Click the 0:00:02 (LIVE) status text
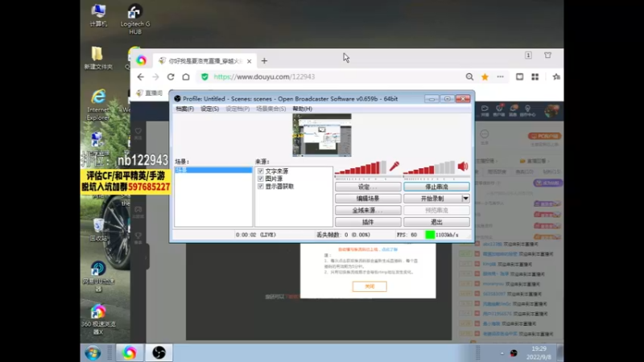This screenshot has width=644, height=362. (x=255, y=235)
